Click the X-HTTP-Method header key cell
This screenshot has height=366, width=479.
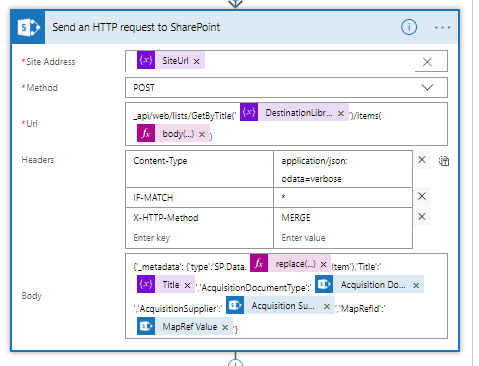click(x=199, y=218)
